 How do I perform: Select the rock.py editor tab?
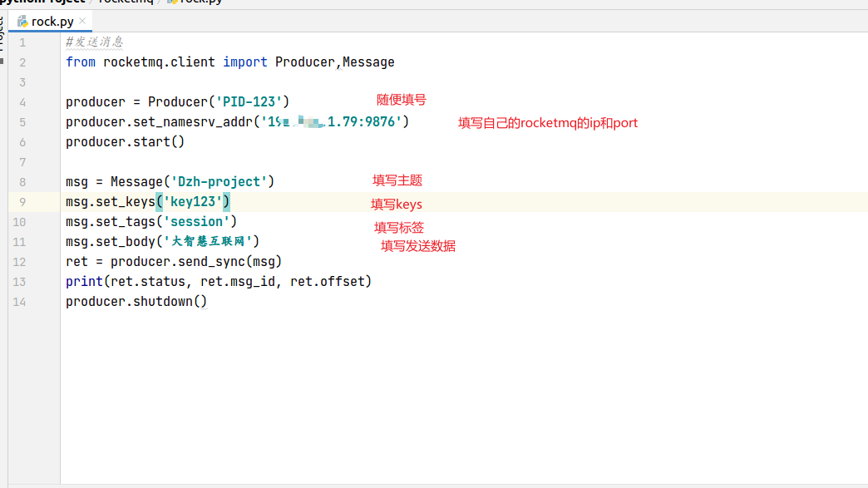pos(51,22)
